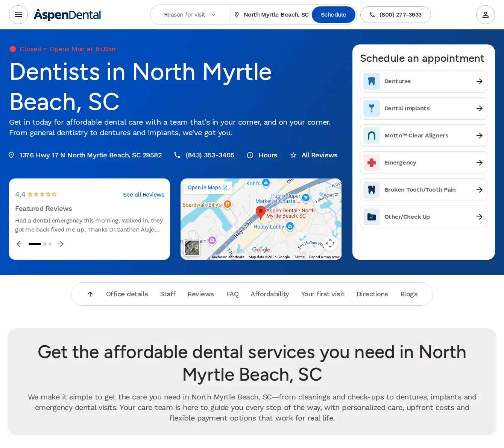Show next featured review
Viewport: 504px width, 448px height.
tap(61, 244)
